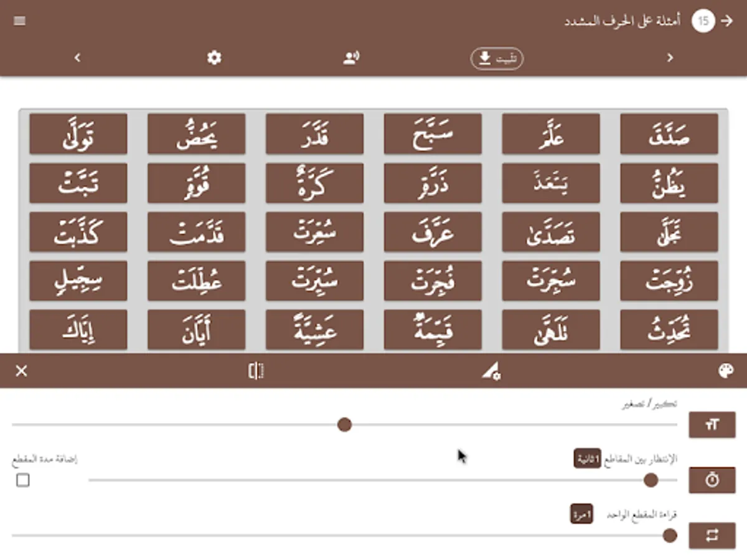Play the word تَجَلَّى
Screen dimensions: 747x560
pyautogui.click(x=669, y=232)
